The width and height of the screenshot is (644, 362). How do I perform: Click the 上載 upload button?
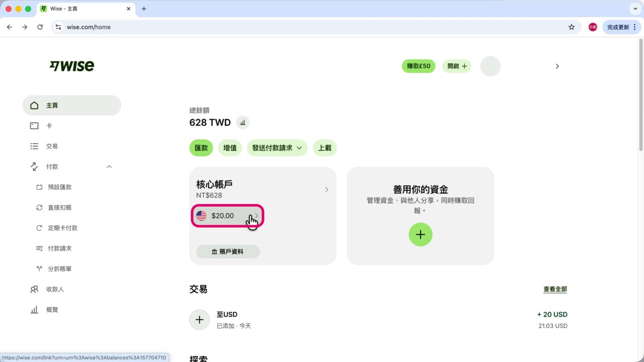point(325,148)
